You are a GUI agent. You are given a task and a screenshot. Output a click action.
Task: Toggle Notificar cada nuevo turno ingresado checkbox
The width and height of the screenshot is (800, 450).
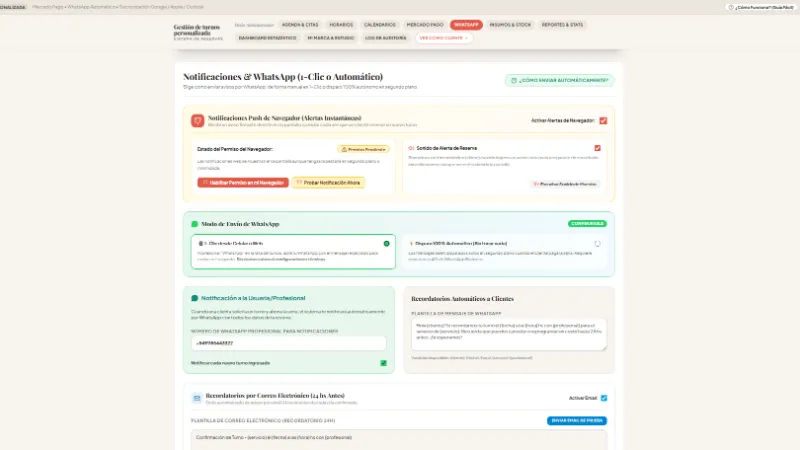coord(384,363)
